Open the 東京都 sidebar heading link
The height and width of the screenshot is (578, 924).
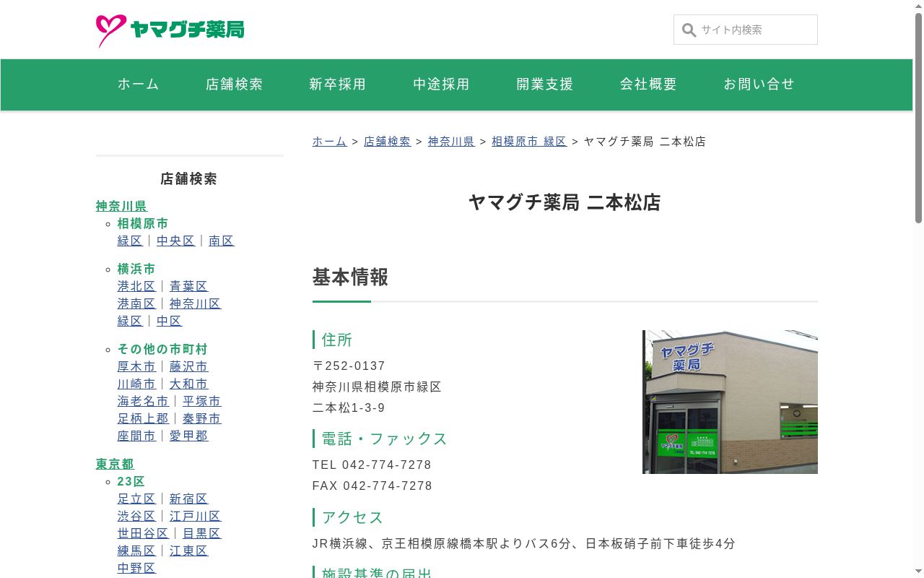(115, 465)
